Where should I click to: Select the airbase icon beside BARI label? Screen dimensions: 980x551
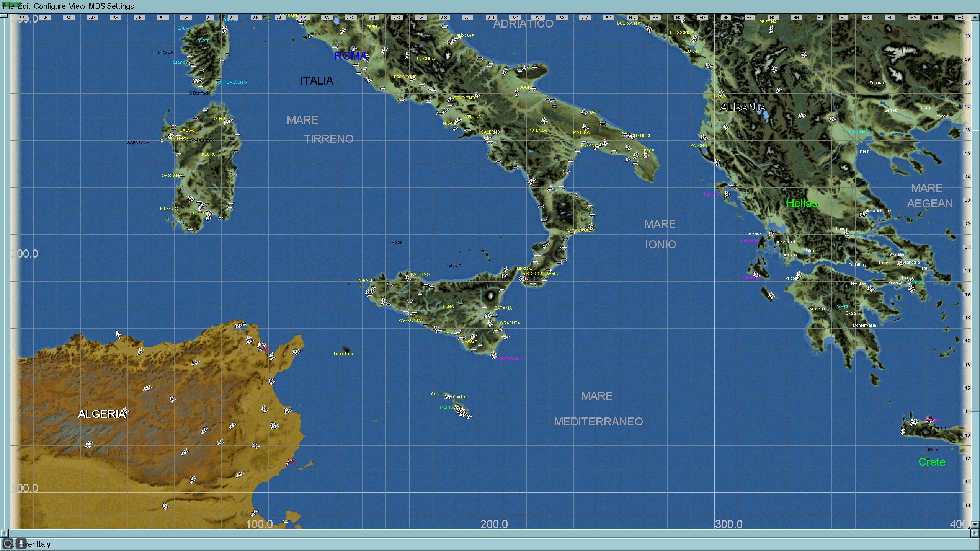point(584,112)
